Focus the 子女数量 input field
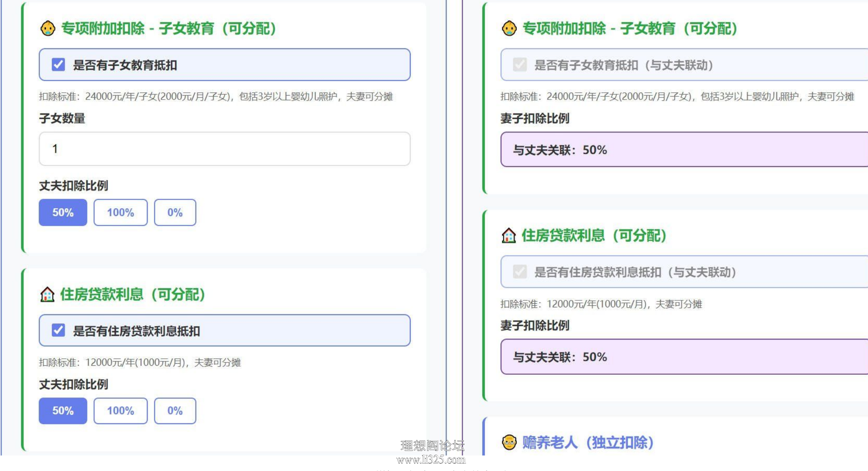The width and height of the screenshot is (868, 471). coord(225,149)
